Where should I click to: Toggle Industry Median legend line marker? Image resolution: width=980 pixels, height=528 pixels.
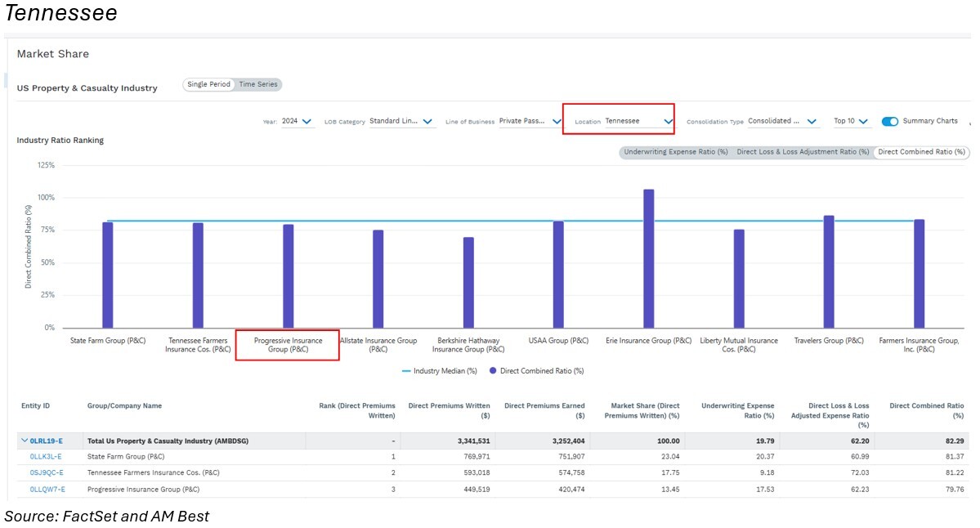pyautogui.click(x=406, y=371)
